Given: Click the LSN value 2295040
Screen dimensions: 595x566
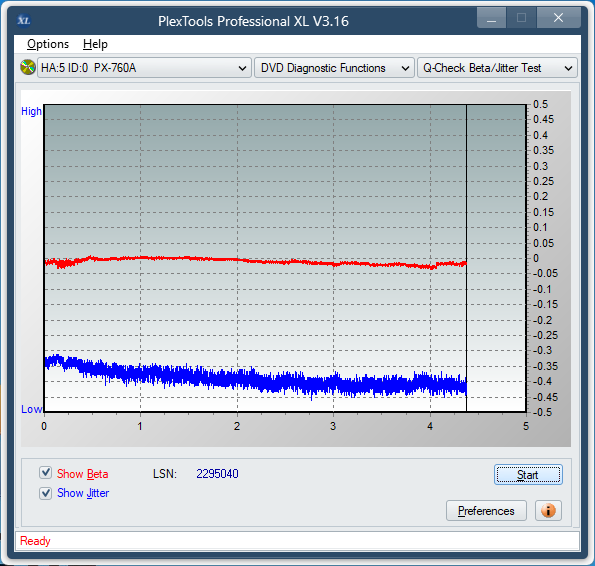Looking at the screenshot, I should [x=217, y=474].
